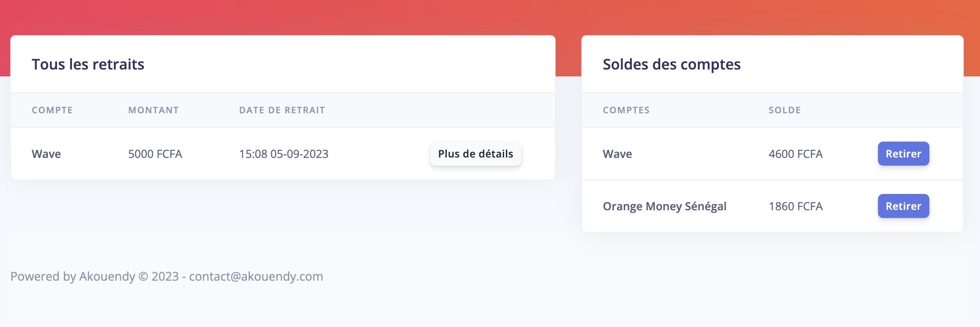Click the © 2023 copyright text
Screen dimensions: 980x327
point(159,276)
